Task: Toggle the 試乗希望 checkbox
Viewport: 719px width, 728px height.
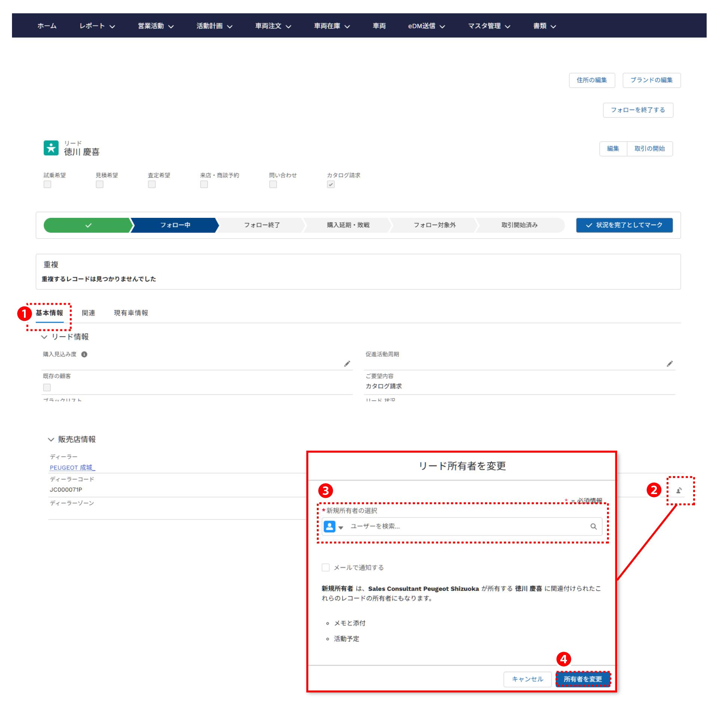Action: click(48, 184)
